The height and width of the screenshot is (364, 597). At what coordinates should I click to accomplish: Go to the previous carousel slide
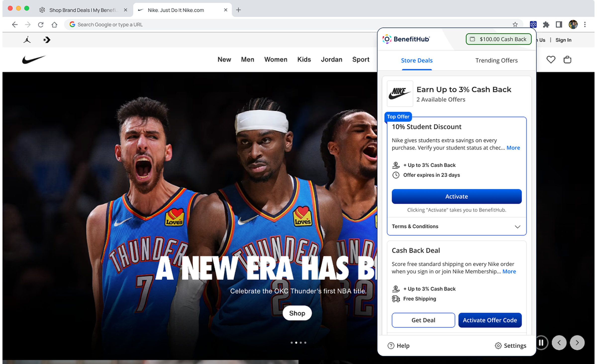click(x=559, y=343)
